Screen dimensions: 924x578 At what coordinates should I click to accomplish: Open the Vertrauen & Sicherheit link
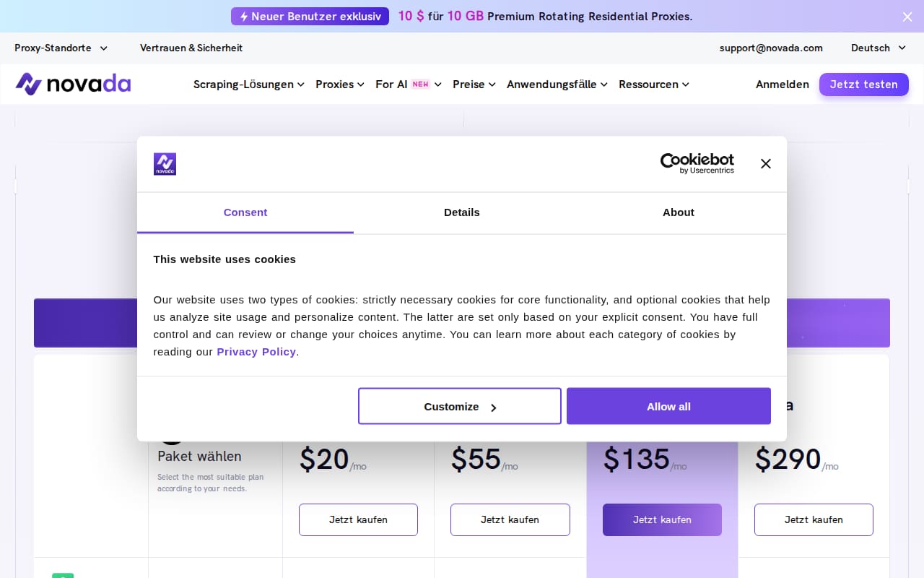click(x=191, y=48)
